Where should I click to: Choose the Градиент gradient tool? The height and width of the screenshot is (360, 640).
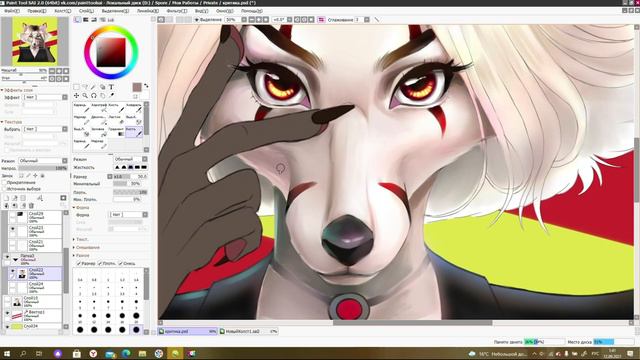coord(117,131)
